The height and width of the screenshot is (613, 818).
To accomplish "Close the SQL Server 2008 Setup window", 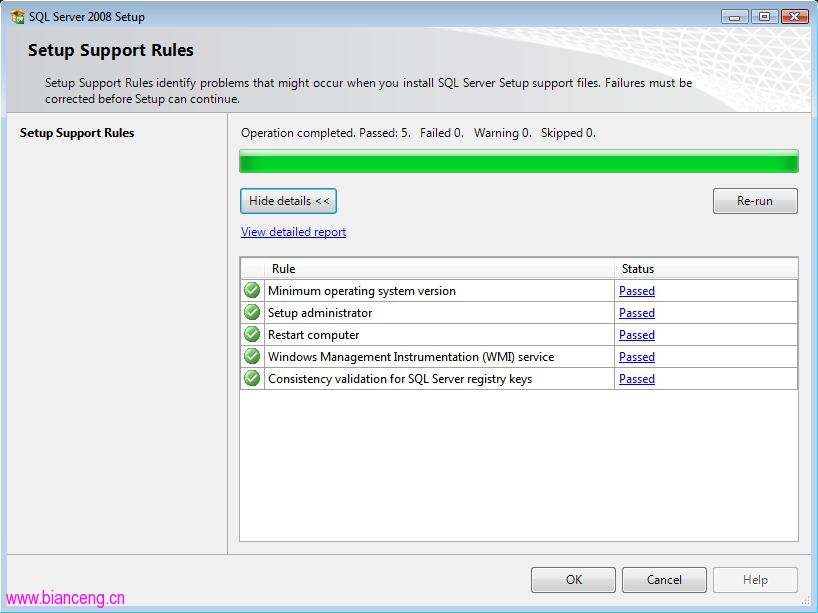I will click(795, 17).
